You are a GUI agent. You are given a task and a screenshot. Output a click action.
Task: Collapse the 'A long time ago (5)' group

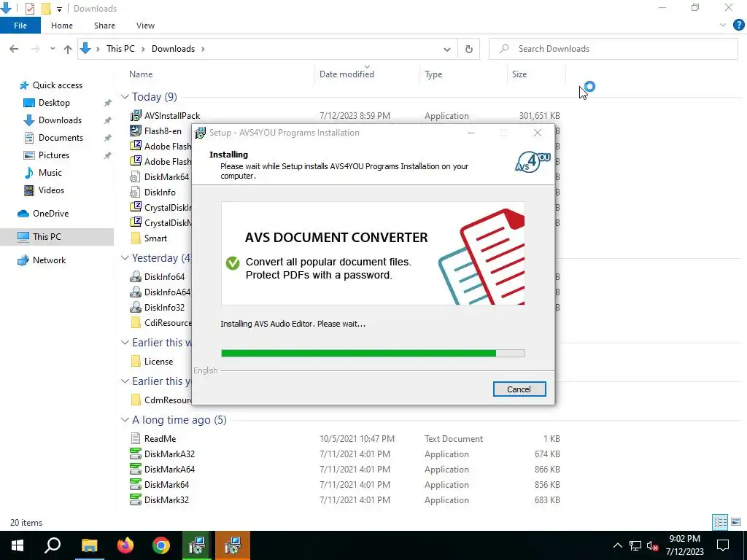[x=125, y=419]
